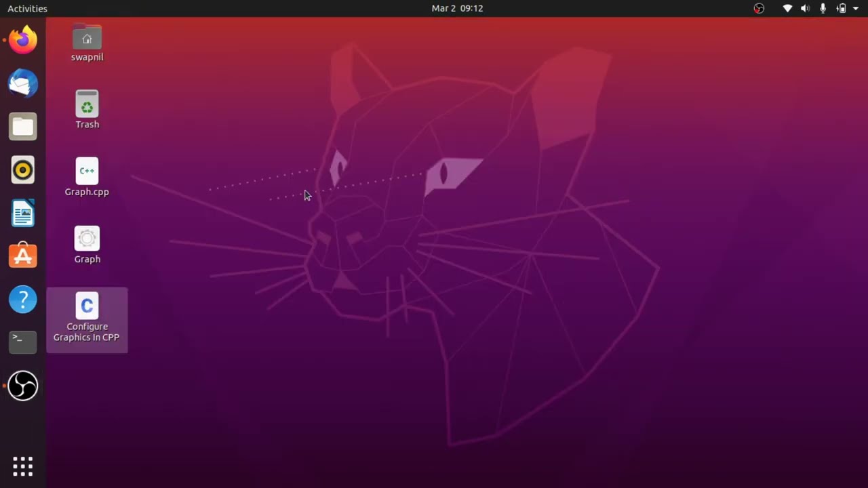Click the 'Trash' label text

87,125
